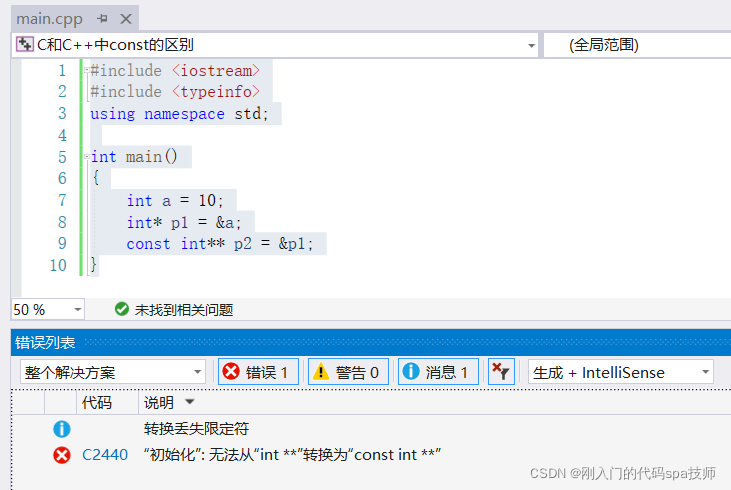Open the 50 % zoom level dropdown
Screen dimensions: 731x490
(x=48, y=309)
